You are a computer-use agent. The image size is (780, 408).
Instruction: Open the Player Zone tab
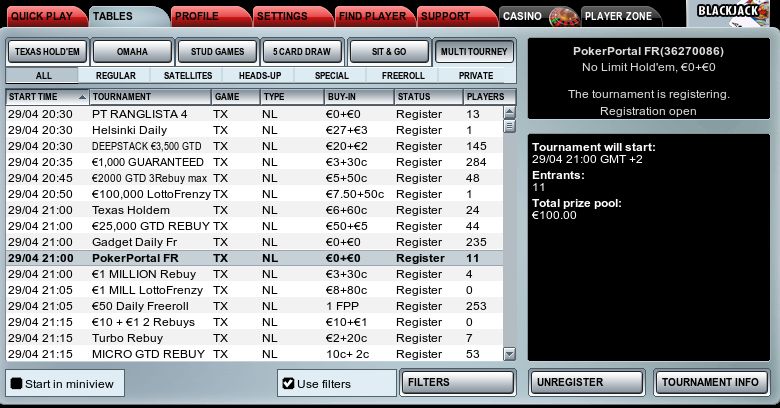click(x=619, y=16)
